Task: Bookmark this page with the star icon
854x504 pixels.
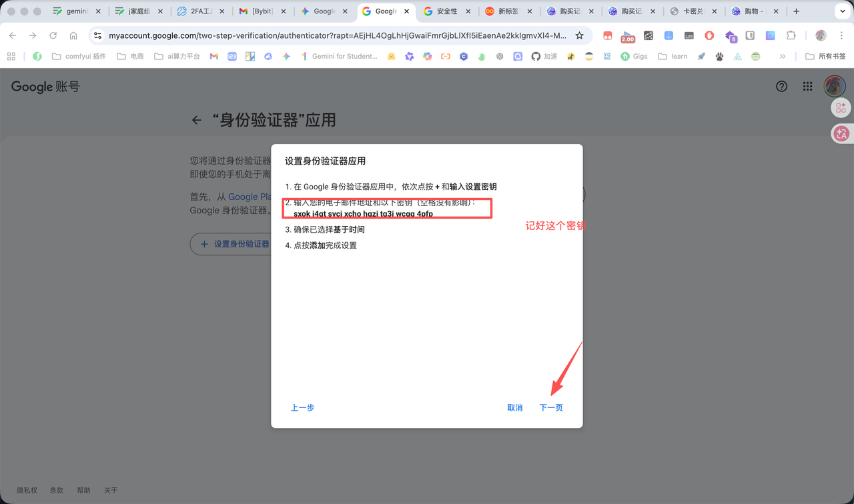Action: click(x=579, y=35)
